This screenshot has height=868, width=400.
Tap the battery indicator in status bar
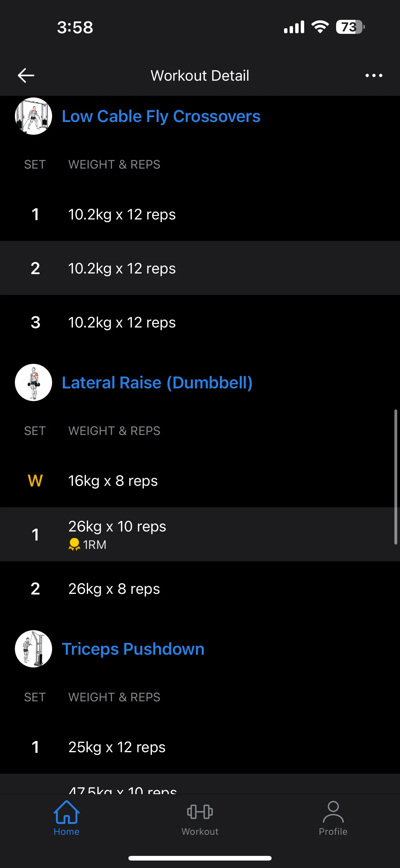[x=350, y=27]
